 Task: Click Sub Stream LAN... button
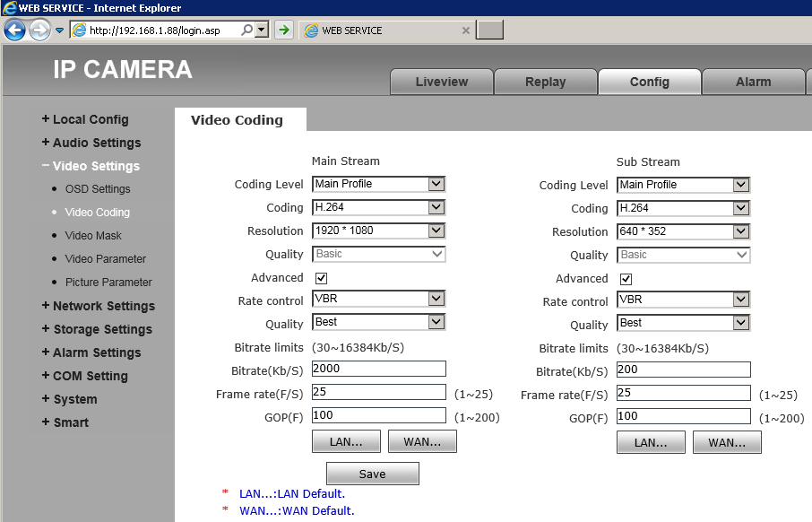tap(651, 443)
